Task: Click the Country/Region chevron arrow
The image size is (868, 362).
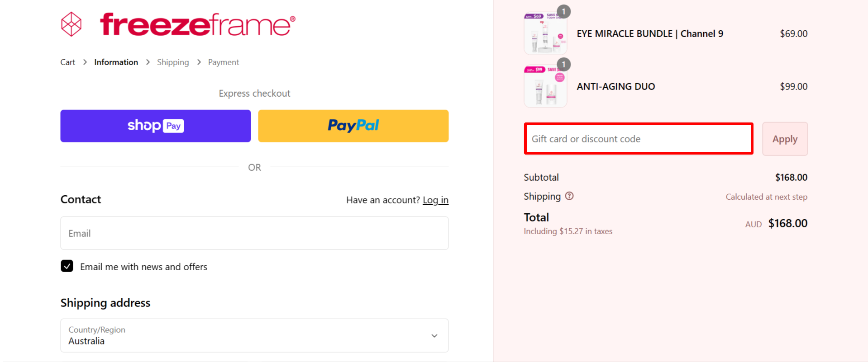Action: (434, 335)
